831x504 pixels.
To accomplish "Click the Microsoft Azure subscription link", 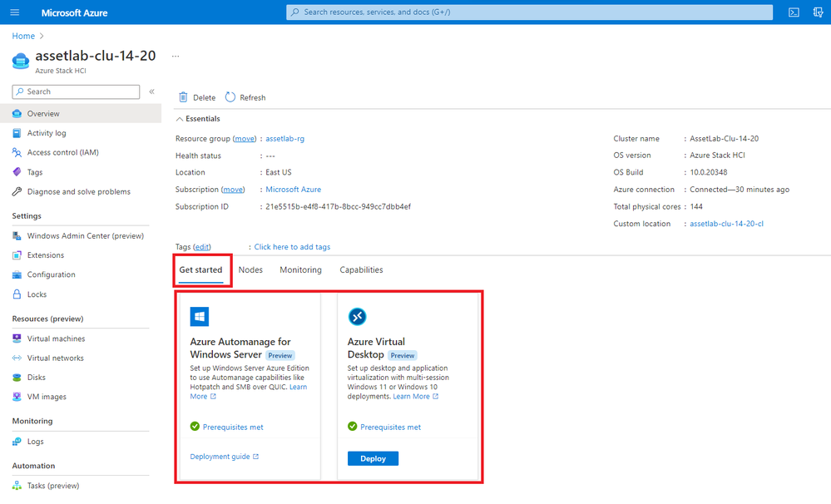I will pyautogui.click(x=293, y=189).
